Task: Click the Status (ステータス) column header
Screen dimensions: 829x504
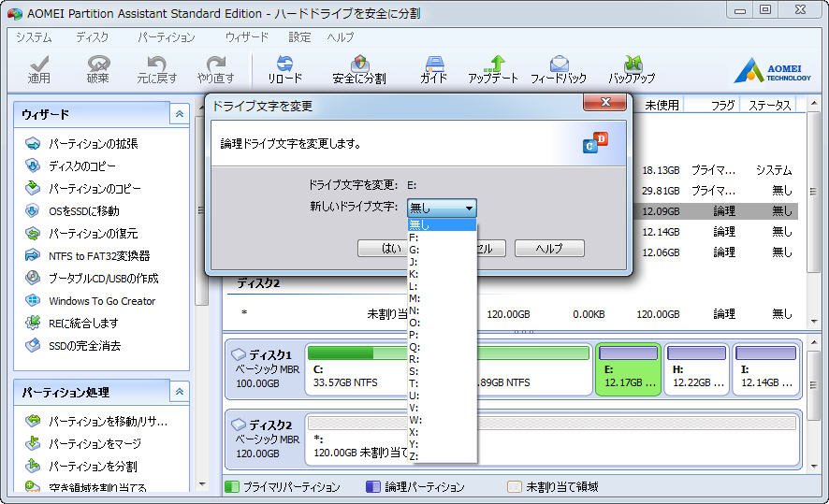Action: coord(769,105)
